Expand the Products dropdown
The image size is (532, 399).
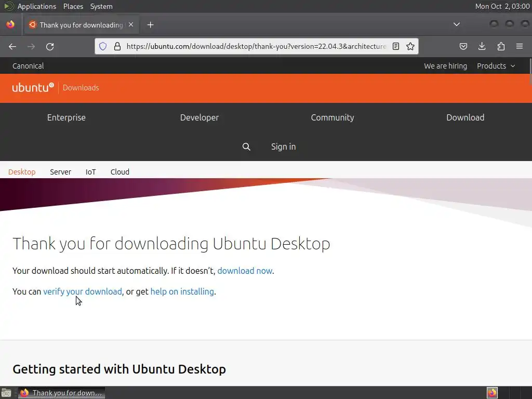point(496,66)
